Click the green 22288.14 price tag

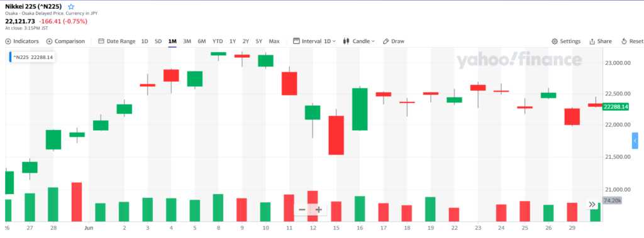(615, 107)
